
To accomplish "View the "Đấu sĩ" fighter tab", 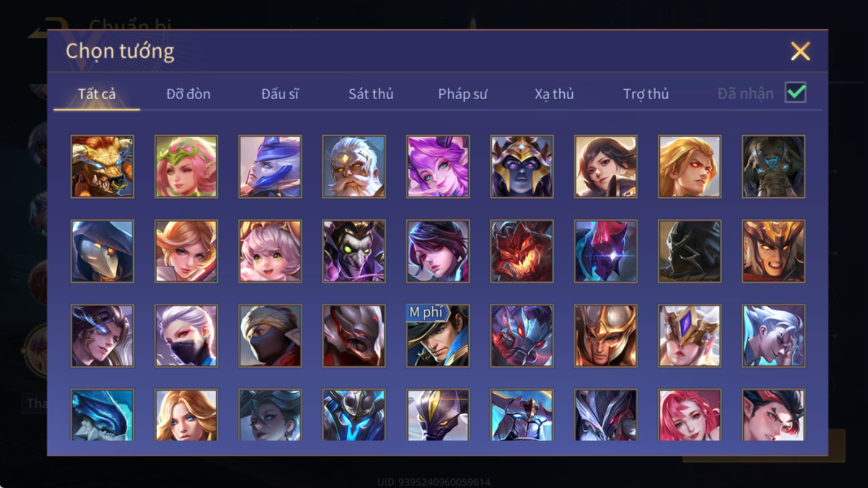I will (x=280, y=94).
